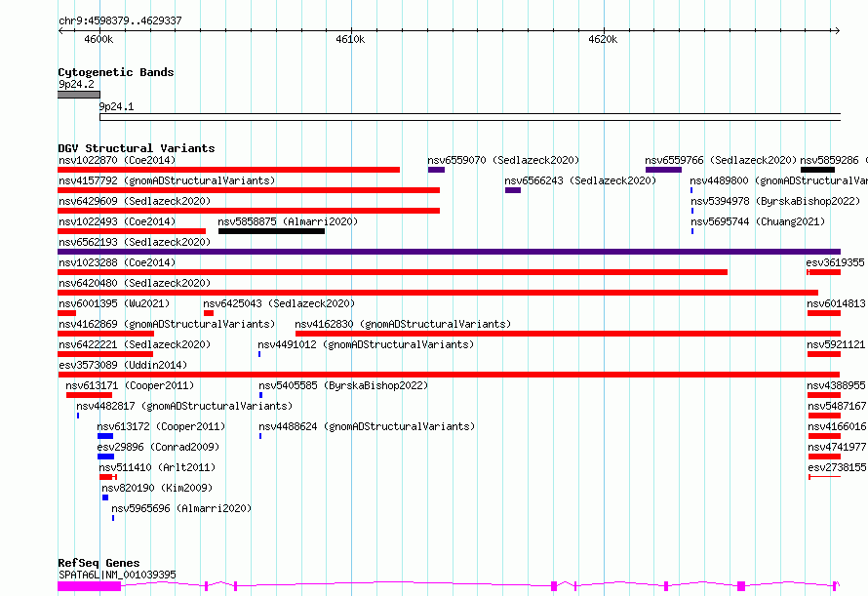
Task: Select the purple bar below the nsv6566243 label
Action: pyautogui.click(x=513, y=190)
